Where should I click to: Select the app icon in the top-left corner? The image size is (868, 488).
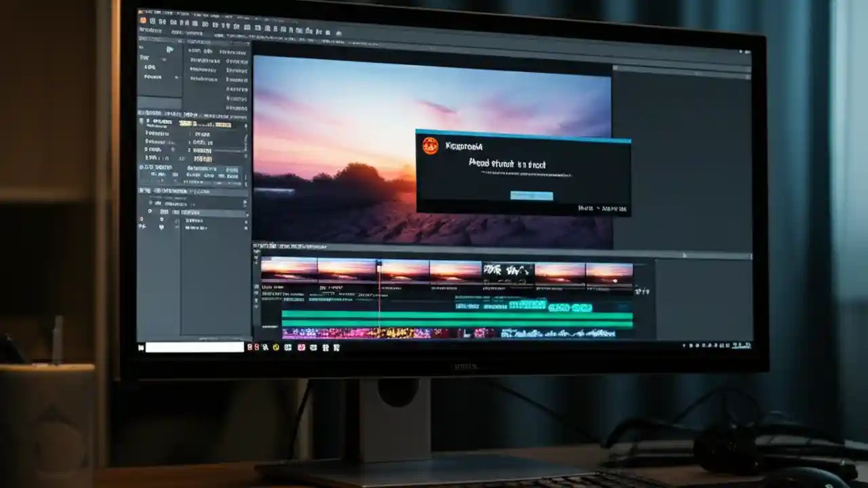point(142,21)
